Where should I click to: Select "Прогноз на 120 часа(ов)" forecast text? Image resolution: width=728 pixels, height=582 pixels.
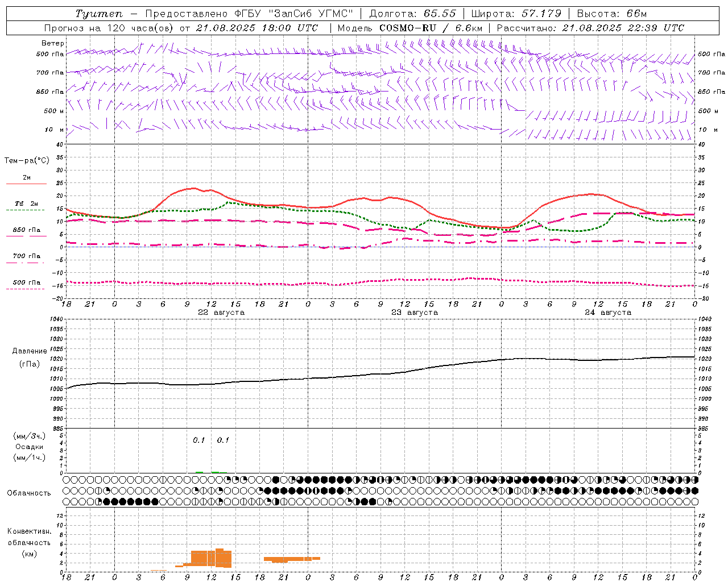tap(109, 28)
